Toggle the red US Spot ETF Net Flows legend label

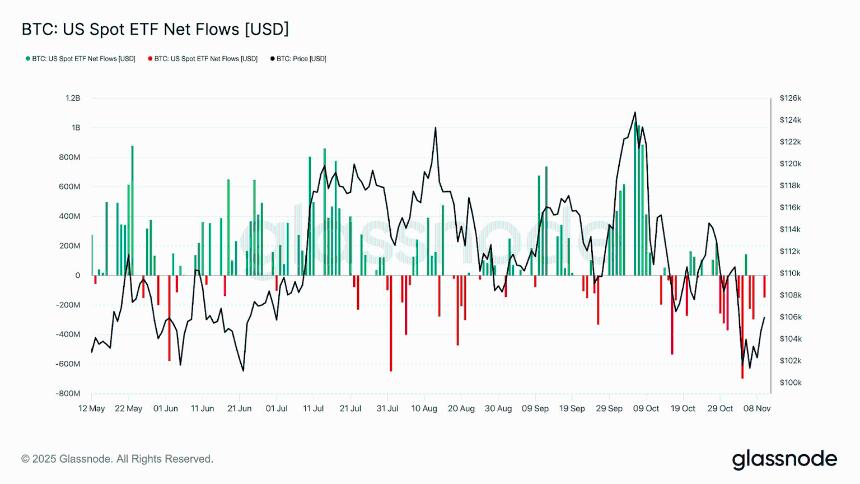click(206, 59)
